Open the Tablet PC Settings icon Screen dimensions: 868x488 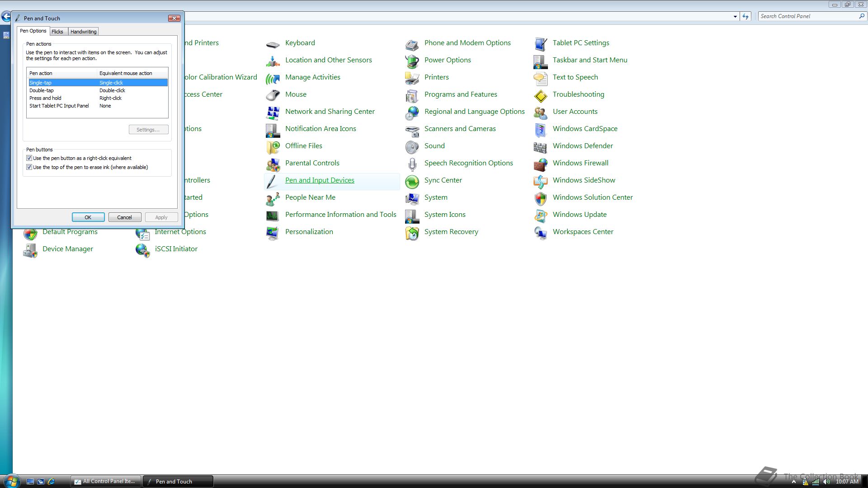(540, 43)
